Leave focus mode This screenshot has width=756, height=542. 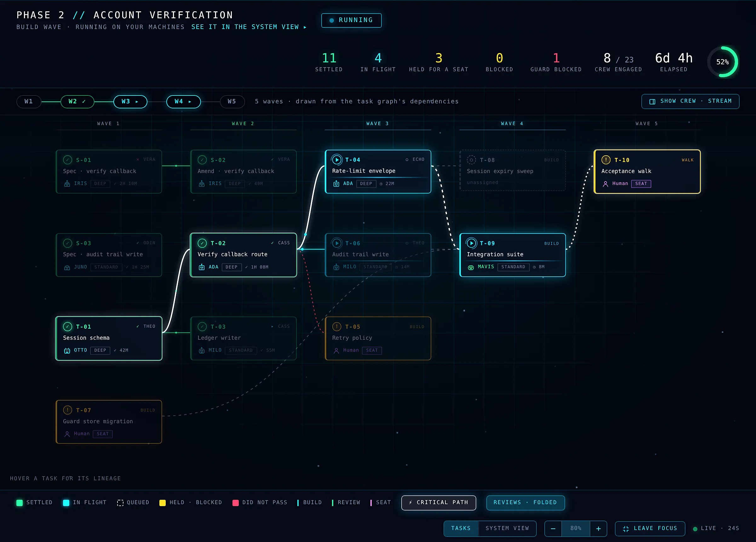pyautogui.click(x=650, y=529)
